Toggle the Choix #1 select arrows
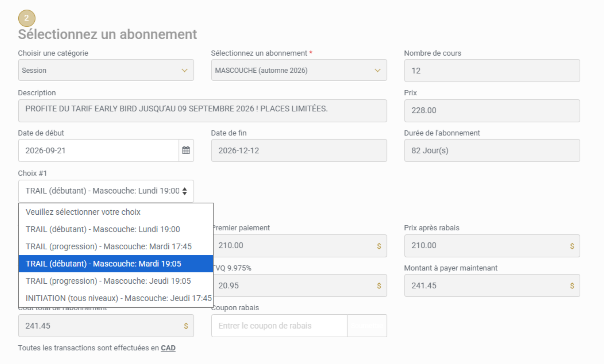The width and height of the screenshot is (604, 364). [184, 191]
